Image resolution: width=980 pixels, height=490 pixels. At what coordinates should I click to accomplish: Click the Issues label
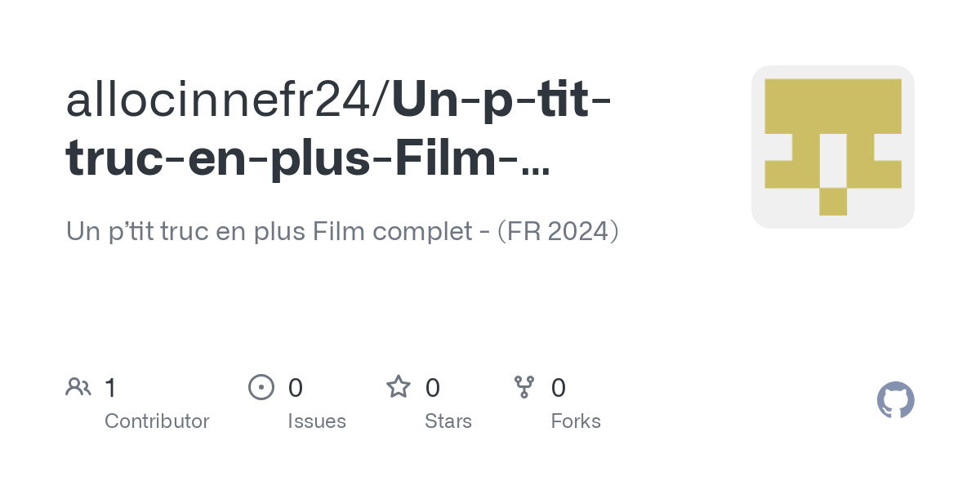tap(317, 421)
